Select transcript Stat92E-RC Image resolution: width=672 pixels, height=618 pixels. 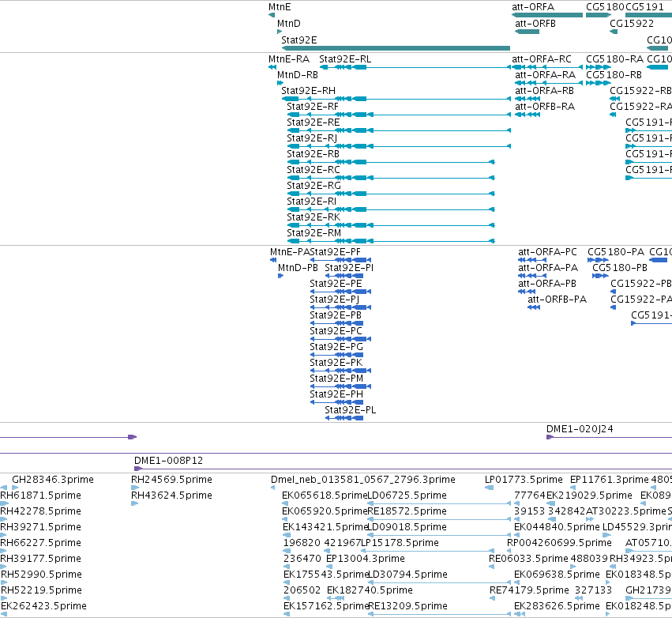pyautogui.click(x=313, y=169)
